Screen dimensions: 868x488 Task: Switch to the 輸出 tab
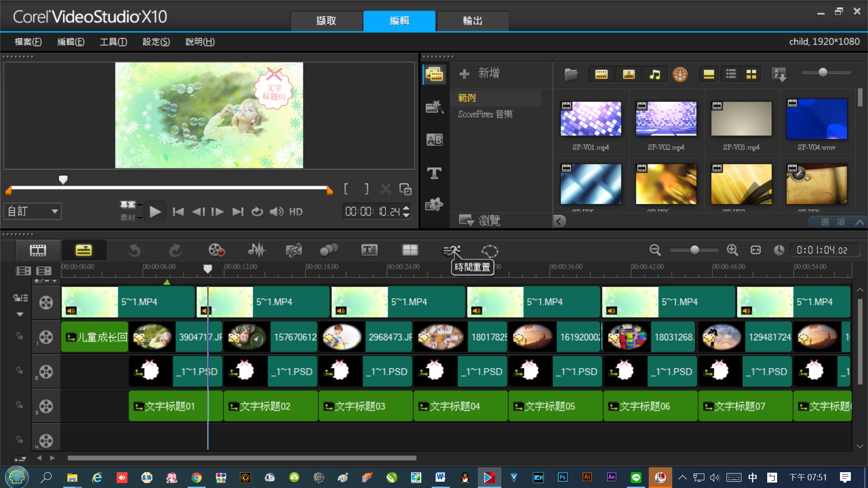pos(472,21)
